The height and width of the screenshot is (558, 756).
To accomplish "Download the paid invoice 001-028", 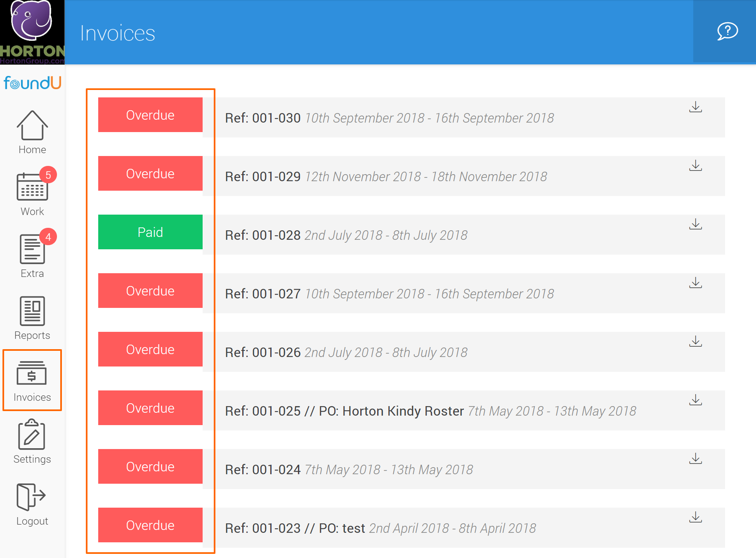I will click(x=696, y=224).
